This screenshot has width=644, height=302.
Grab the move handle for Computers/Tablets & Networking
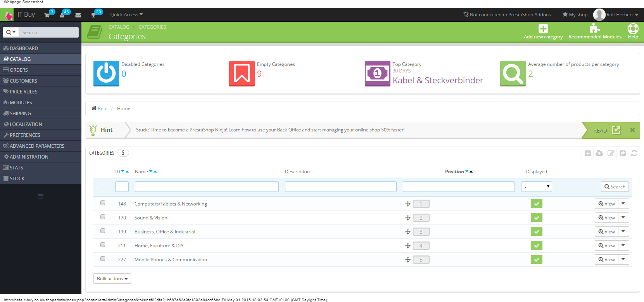pyautogui.click(x=408, y=204)
